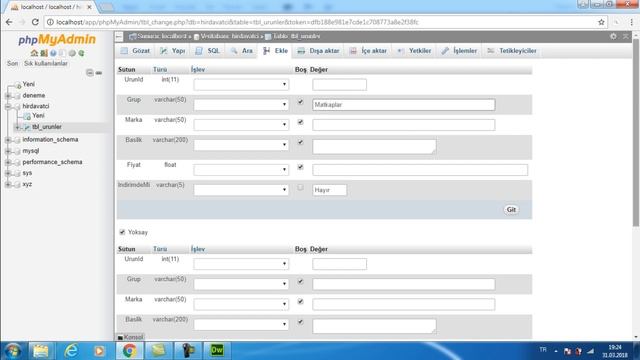The width and height of the screenshot is (640, 360).
Task: Click the tbl_urunler table icon in tree
Action: point(27,127)
